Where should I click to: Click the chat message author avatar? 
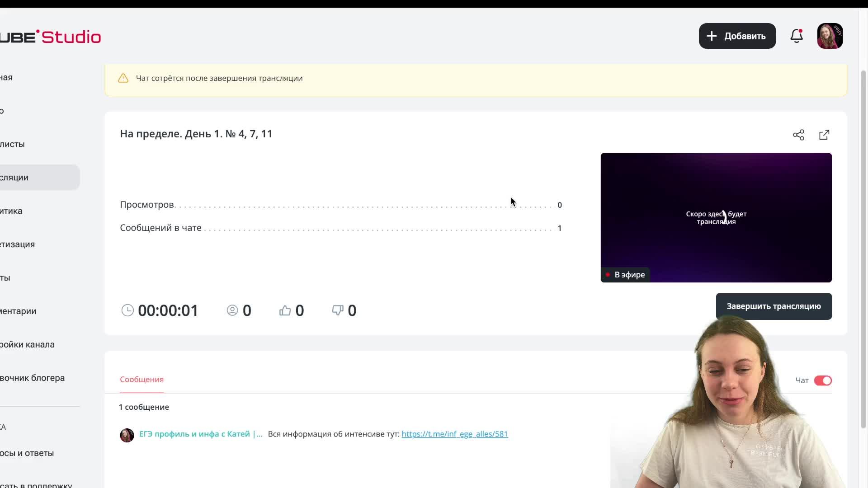tap(127, 435)
